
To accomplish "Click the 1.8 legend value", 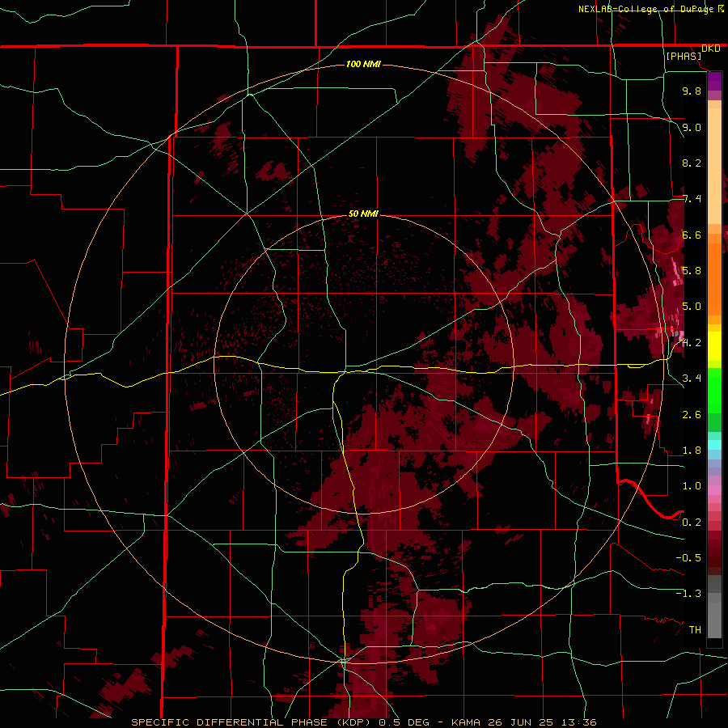I will (x=692, y=451).
